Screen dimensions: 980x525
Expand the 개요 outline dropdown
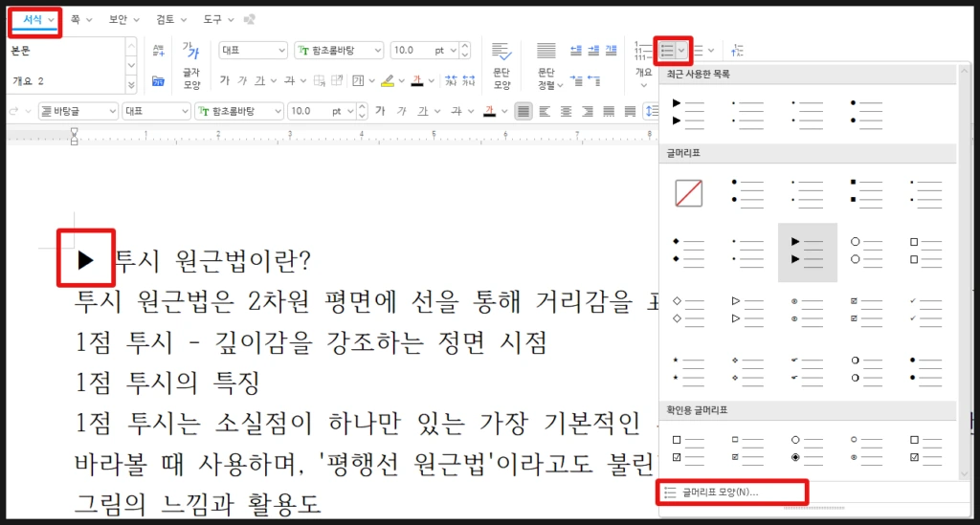tap(644, 85)
